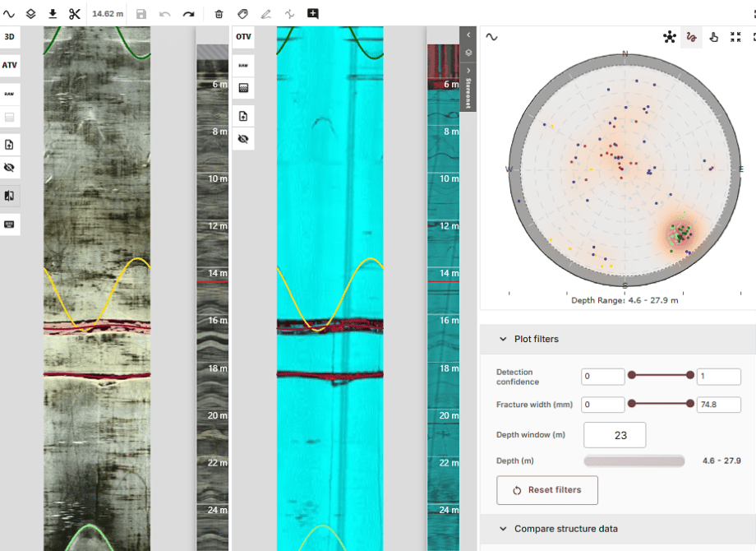Toggle structure visibility eye in ATV panel
Viewport: 756px width, 551px height.
[x=10, y=168]
